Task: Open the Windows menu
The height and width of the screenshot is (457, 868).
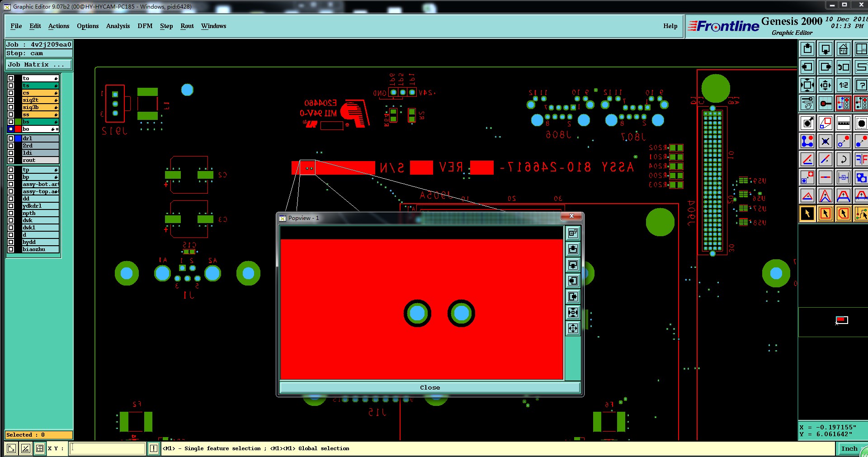Action: click(x=213, y=26)
